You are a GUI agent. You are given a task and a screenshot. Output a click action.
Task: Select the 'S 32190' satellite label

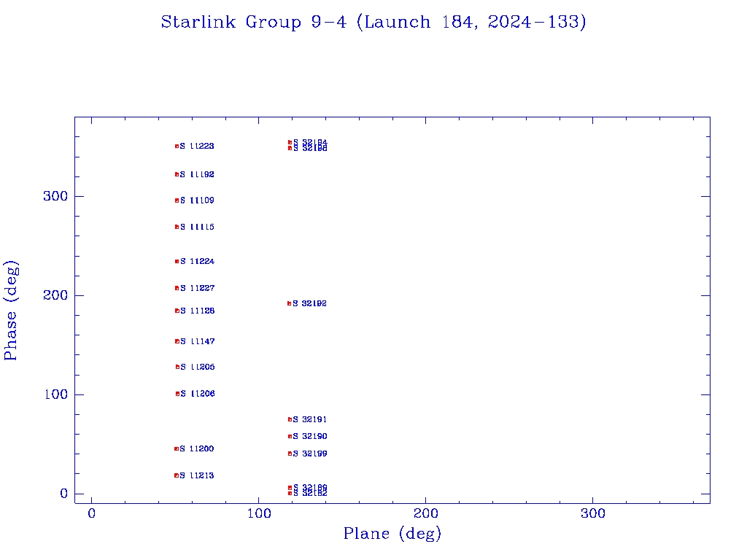pyautogui.click(x=309, y=436)
